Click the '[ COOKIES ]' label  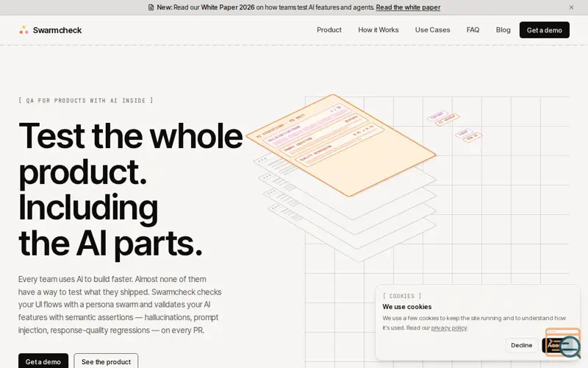point(402,296)
